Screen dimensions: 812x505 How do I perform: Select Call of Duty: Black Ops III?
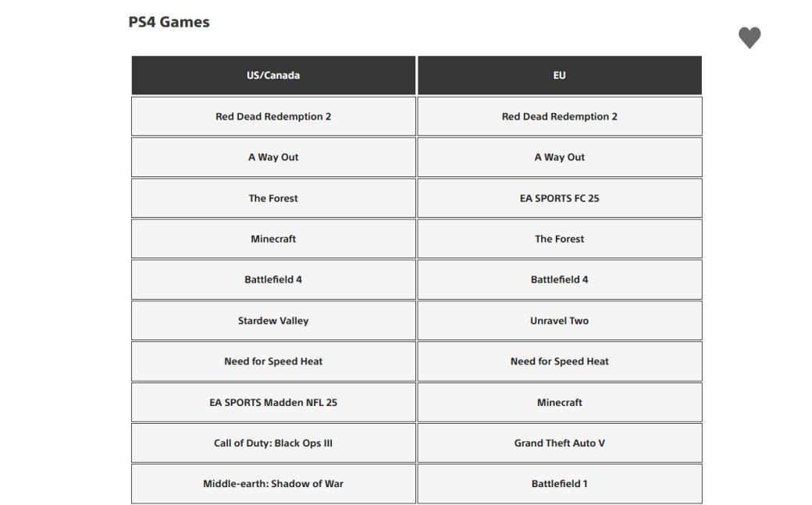273,443
